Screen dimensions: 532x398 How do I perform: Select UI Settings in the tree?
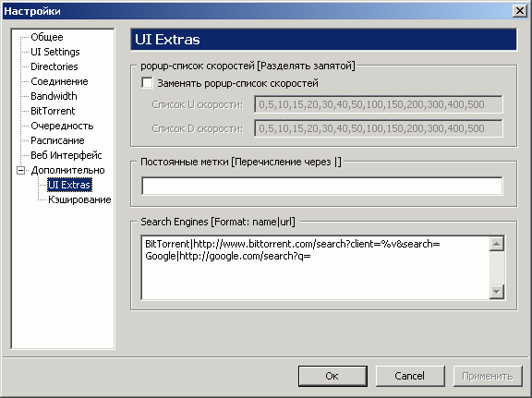pos(55,52)
